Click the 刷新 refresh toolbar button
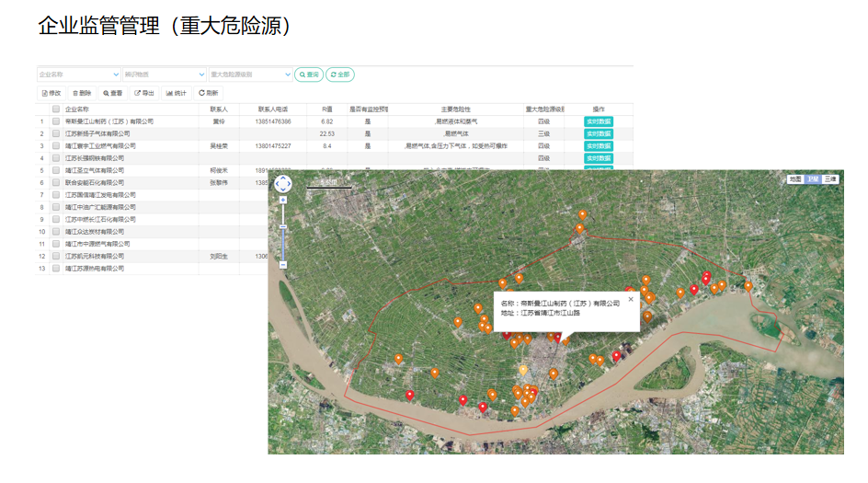This screenshot has width=868, height=483. pos(209,93)
